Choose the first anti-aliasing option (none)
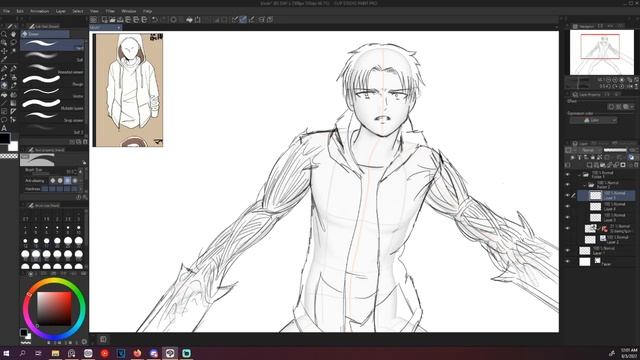Viewport: 640px width, 360px height. click(x=53, y=180)
